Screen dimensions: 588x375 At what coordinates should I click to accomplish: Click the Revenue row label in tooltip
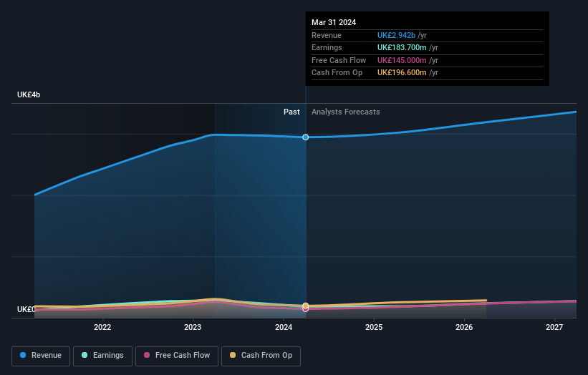(327, 35)
